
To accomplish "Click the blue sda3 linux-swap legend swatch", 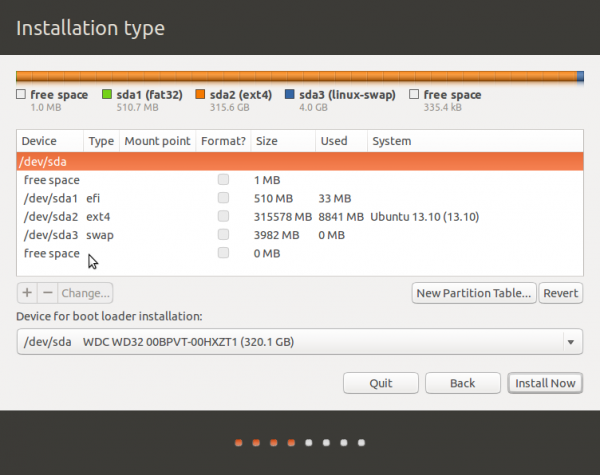I will [290, 95].
